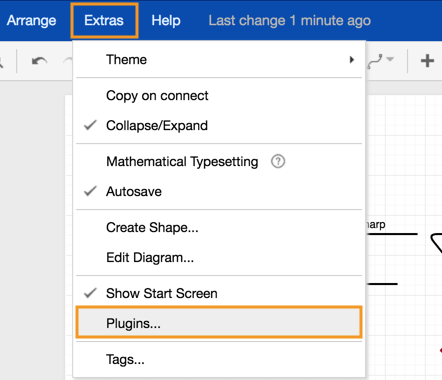Click the plus insert icon in the toolbar
The height and width of the screenshot is (380, 442).
(x=427, y=61)
